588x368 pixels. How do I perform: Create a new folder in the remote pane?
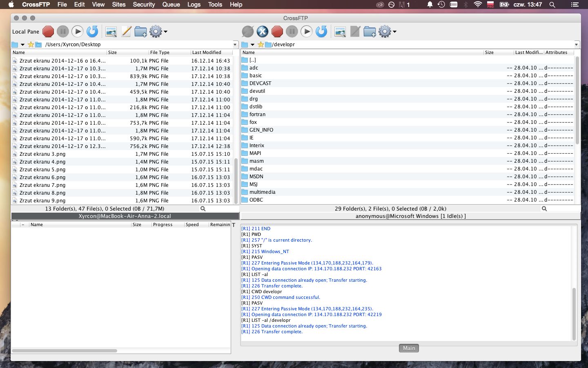tap(370, 31)
